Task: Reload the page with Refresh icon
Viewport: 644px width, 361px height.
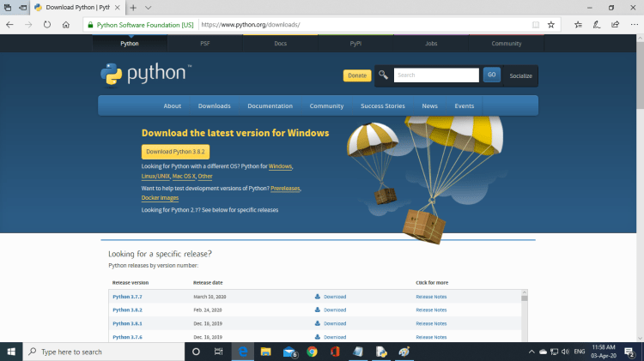Action: (47, 25)
